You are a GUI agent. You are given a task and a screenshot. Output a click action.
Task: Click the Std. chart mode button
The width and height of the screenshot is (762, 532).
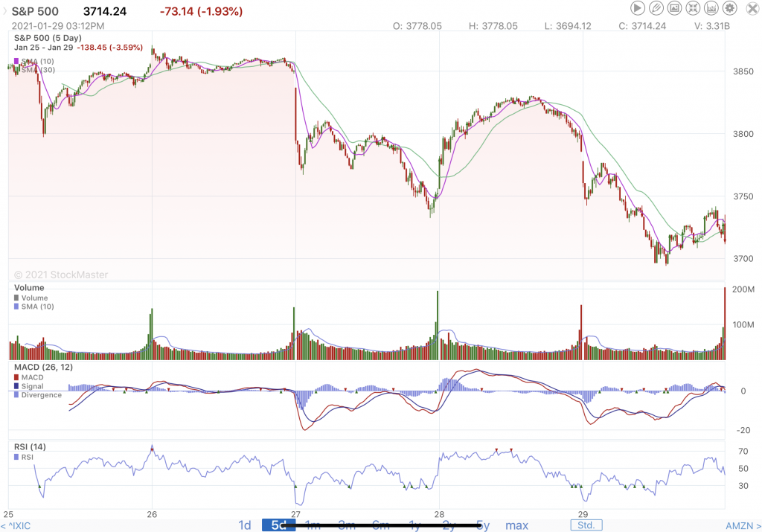586,525
